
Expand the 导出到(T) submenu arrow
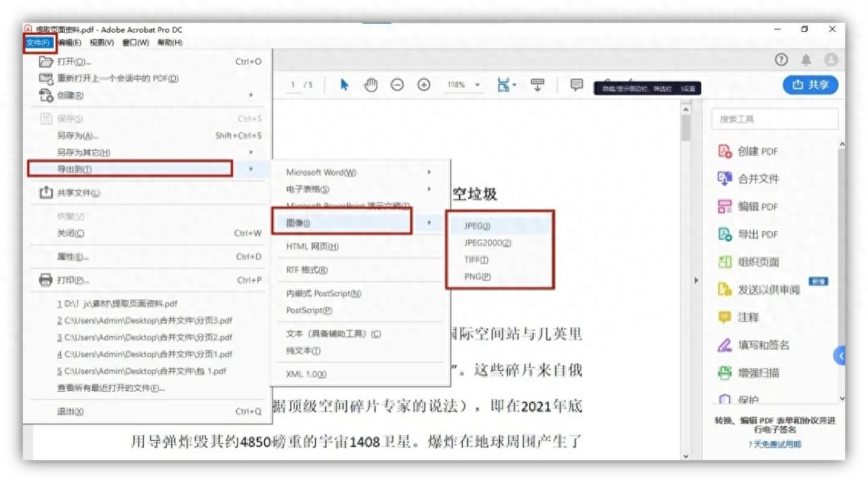tap(251, 169)
